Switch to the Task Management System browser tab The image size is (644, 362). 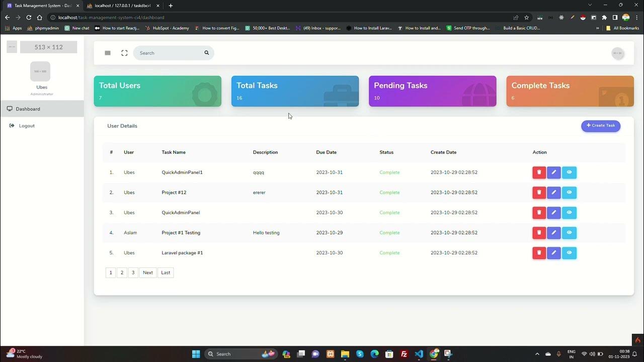coord(43,6)
